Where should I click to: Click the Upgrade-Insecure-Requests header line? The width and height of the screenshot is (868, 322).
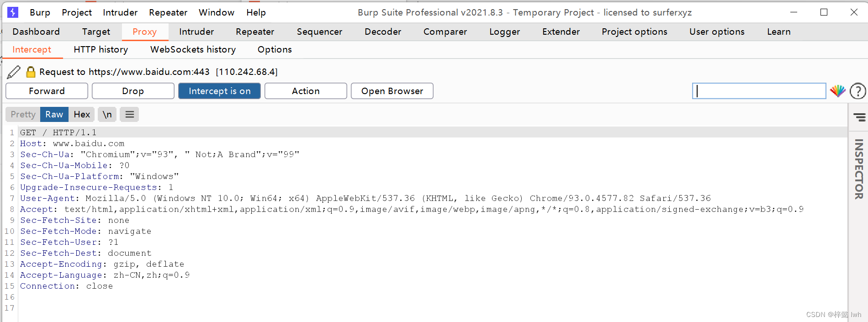point(97,187)
